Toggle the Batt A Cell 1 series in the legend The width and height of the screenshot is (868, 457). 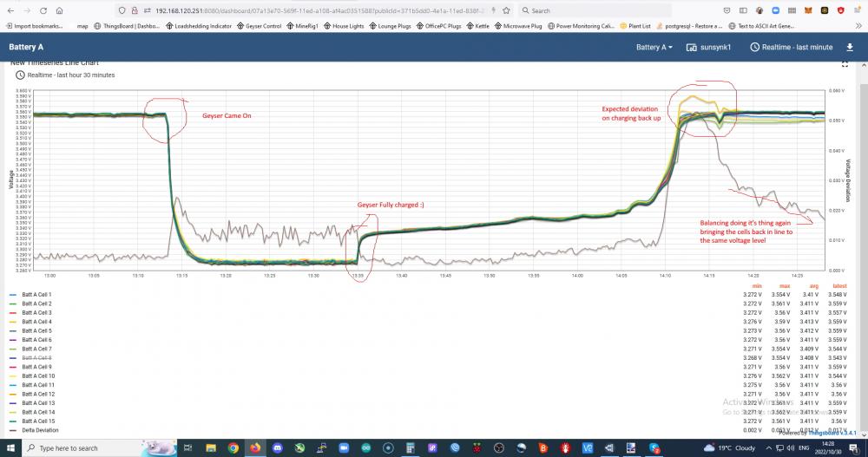click(x=36, y=294)
